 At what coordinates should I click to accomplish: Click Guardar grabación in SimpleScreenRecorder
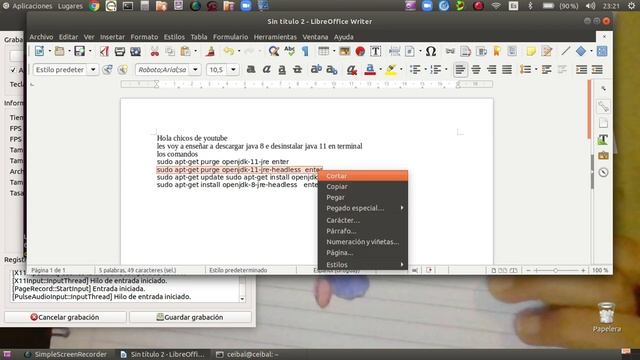pyautogui.click(x=190, y=317)
